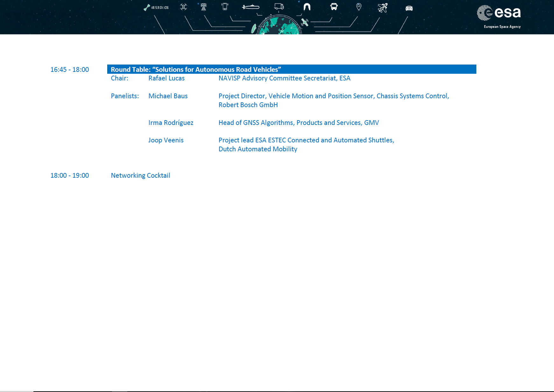Click the chair name Rafael Lucas

[166, 78]
